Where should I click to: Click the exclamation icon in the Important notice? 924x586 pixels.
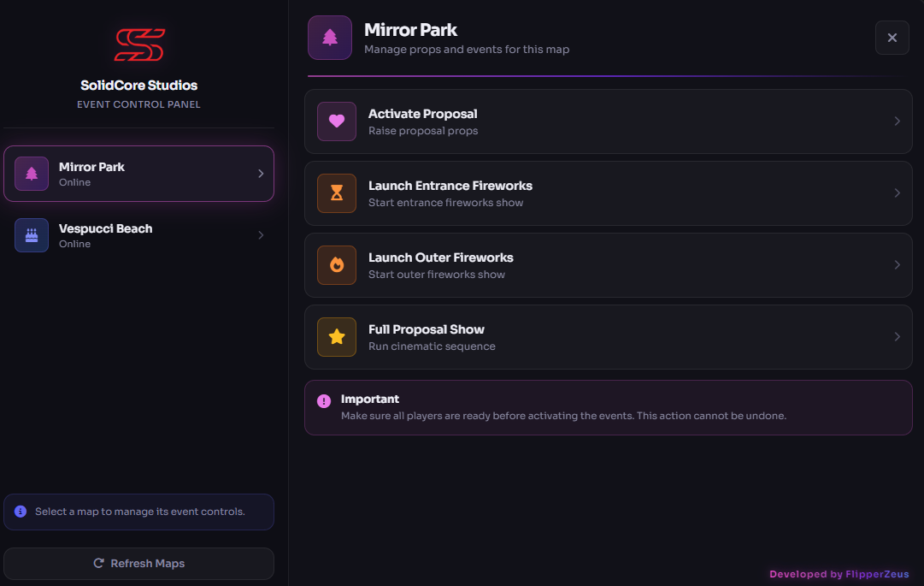[324, 401]
